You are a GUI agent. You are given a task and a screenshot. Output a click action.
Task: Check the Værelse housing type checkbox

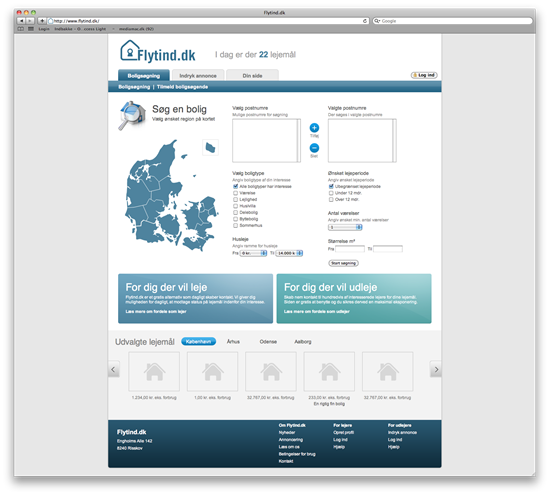point(236,193)
